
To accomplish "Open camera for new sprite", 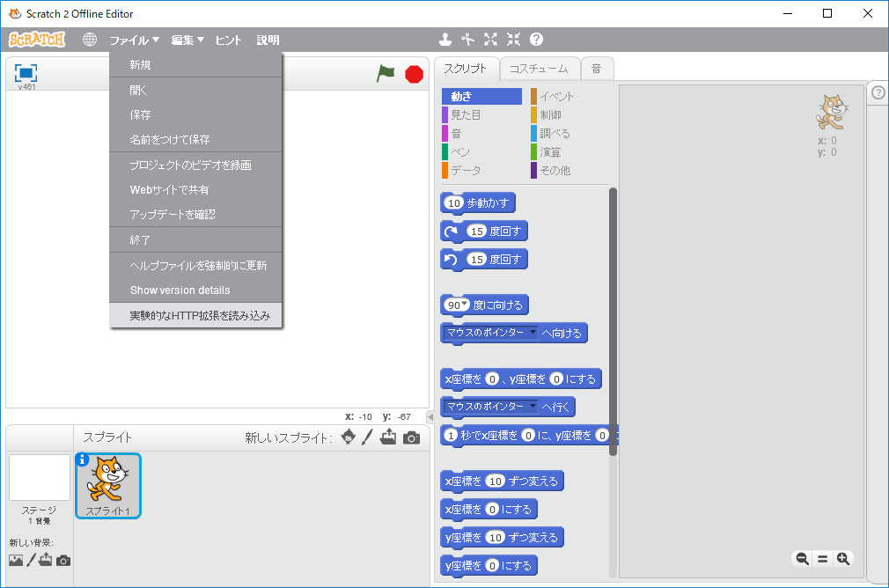I will 411,437.
